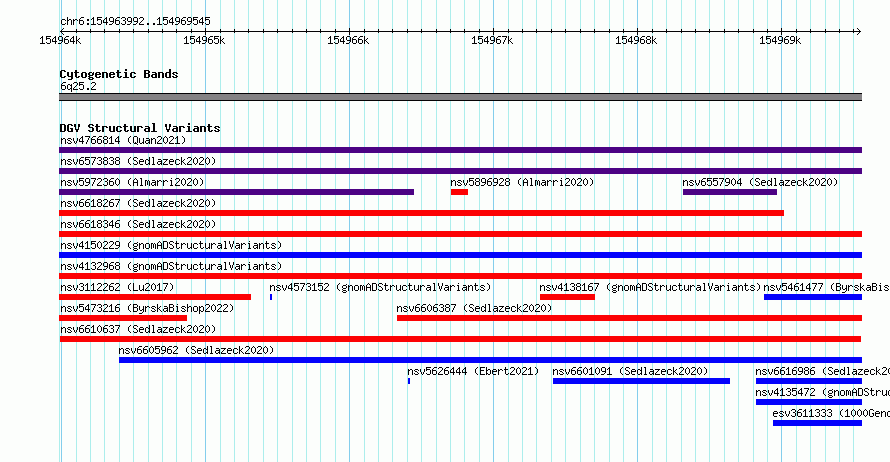The width and height of the screenshot is (890, 462).
Task: Click the red nsv4132968 gnomAD variant bar
Action: [x=460, y=276]
